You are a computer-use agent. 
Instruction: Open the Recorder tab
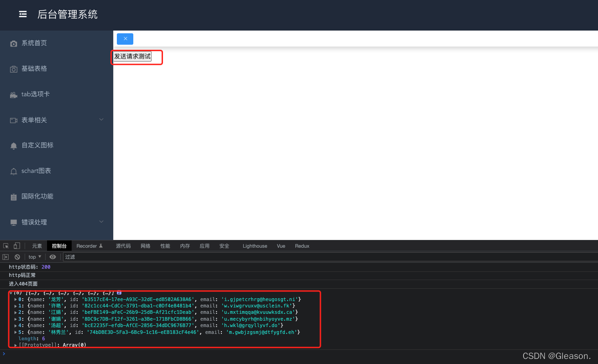(89, 246)
